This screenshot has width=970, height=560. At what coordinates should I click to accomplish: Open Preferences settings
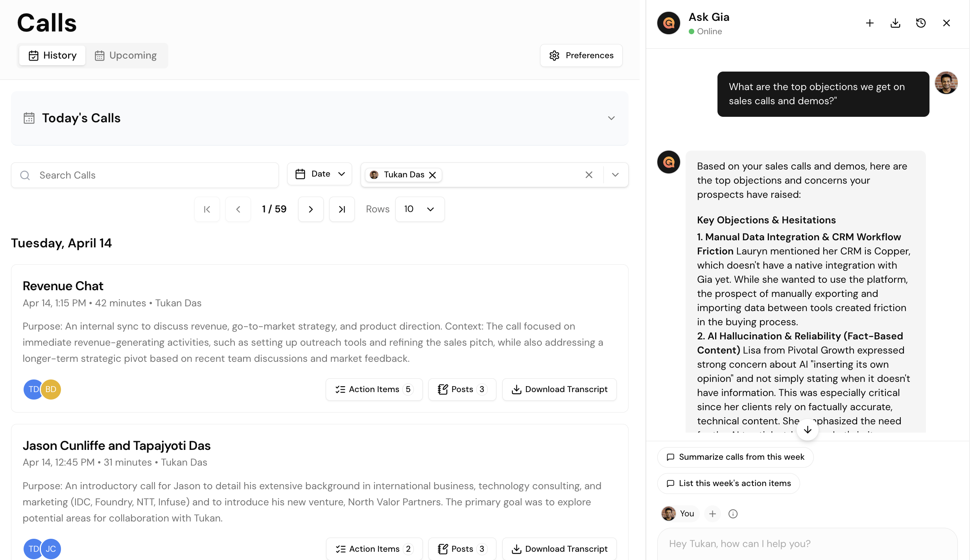(x=581, y=55)
